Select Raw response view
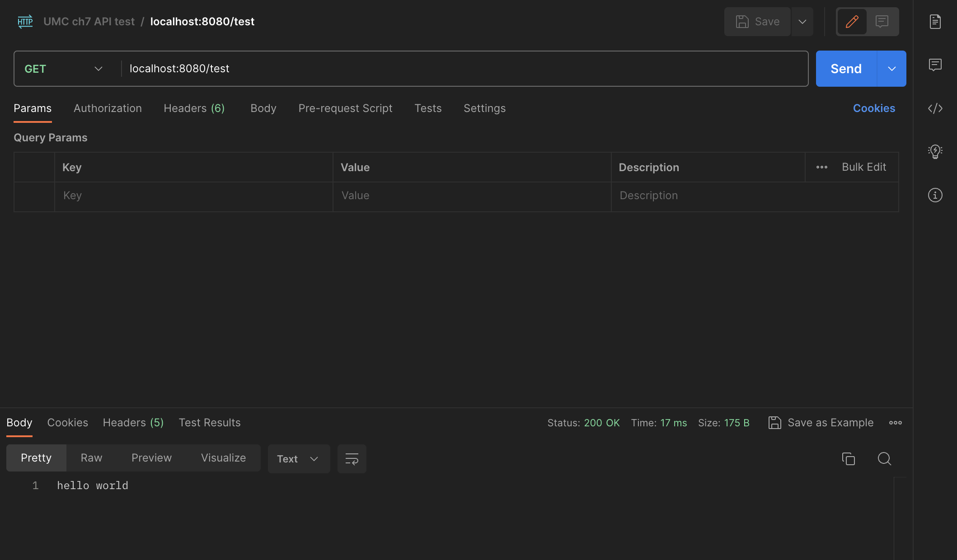This screenshot has width=957, height=560. pos(91,458)
